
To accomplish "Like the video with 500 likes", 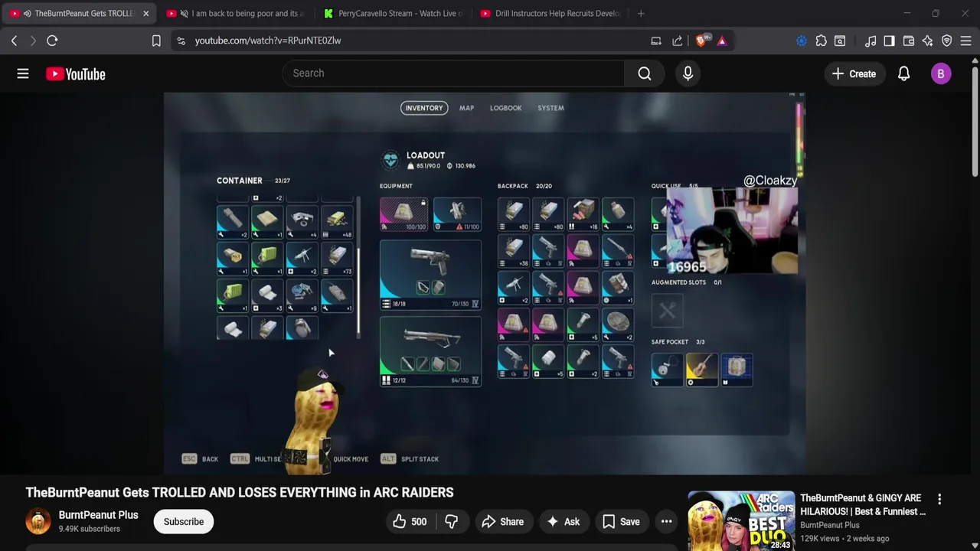I will click(410, 522).
